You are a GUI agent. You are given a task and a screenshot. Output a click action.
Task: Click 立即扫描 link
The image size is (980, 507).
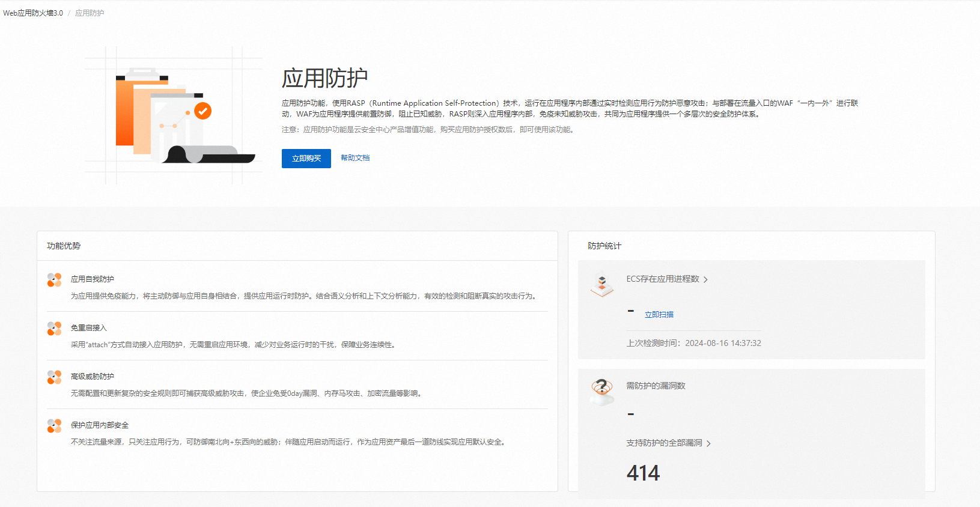click(x=659, y=315)
